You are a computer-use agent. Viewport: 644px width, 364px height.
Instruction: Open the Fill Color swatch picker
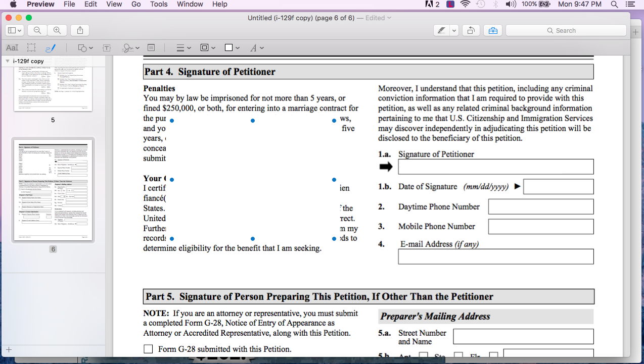coord(232,48)
